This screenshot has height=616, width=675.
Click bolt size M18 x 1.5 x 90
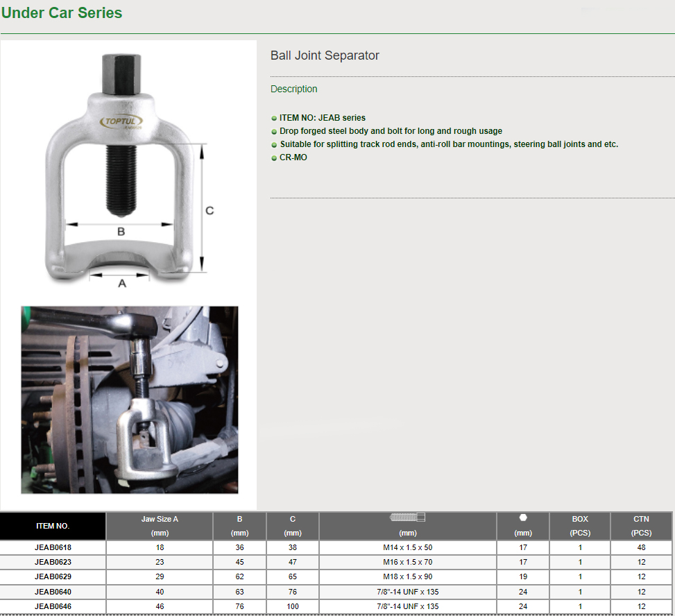pyautogui.click(x=408, y=577)
